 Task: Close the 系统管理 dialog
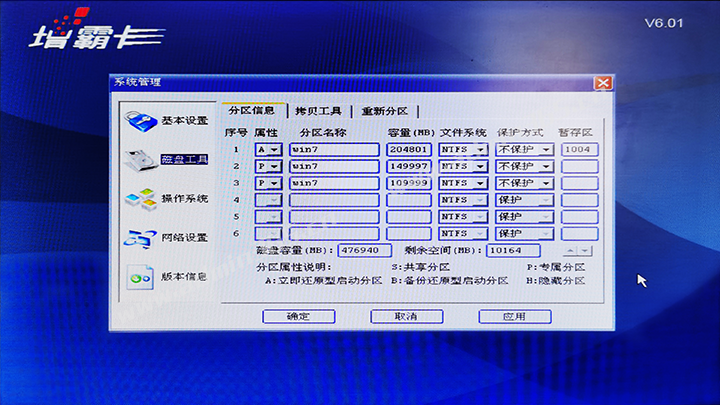[x=602, y=83]
